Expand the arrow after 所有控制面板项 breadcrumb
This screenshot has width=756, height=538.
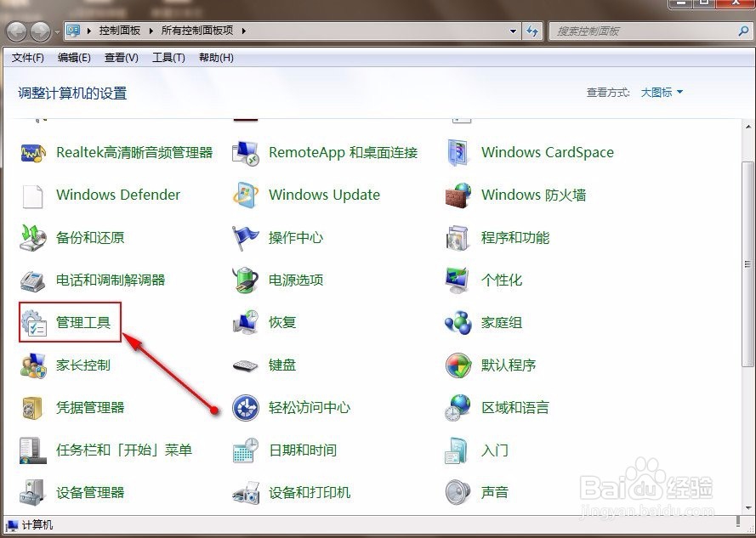[x=243, y=31]
